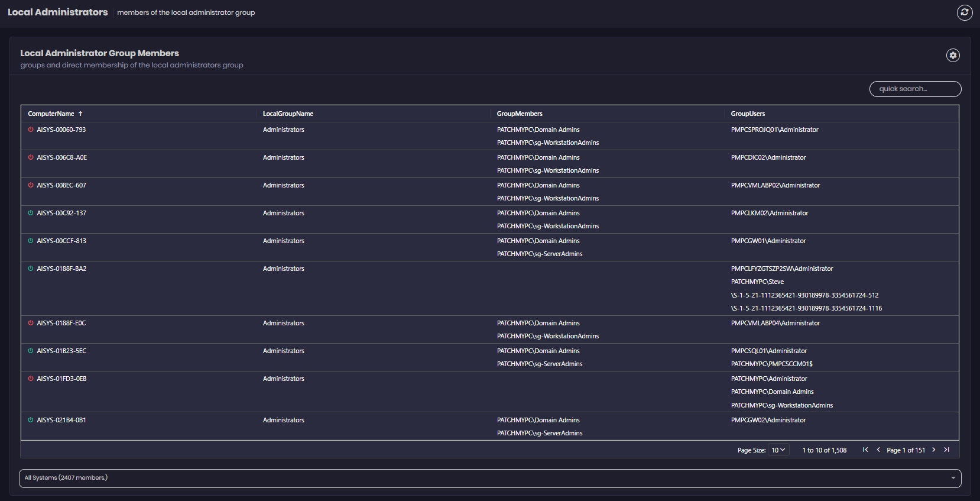
Task: Go to the first page of results
Action: coord(865,450)
